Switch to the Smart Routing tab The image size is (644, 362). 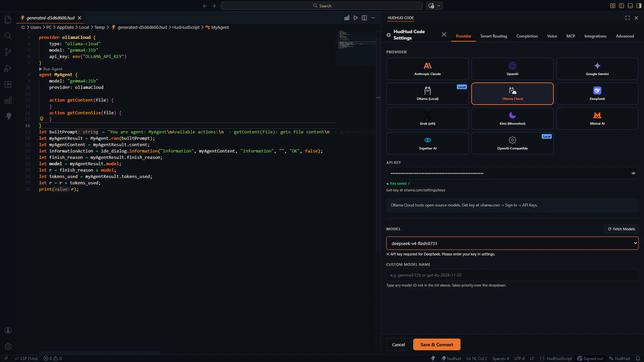tap(494, 36)
